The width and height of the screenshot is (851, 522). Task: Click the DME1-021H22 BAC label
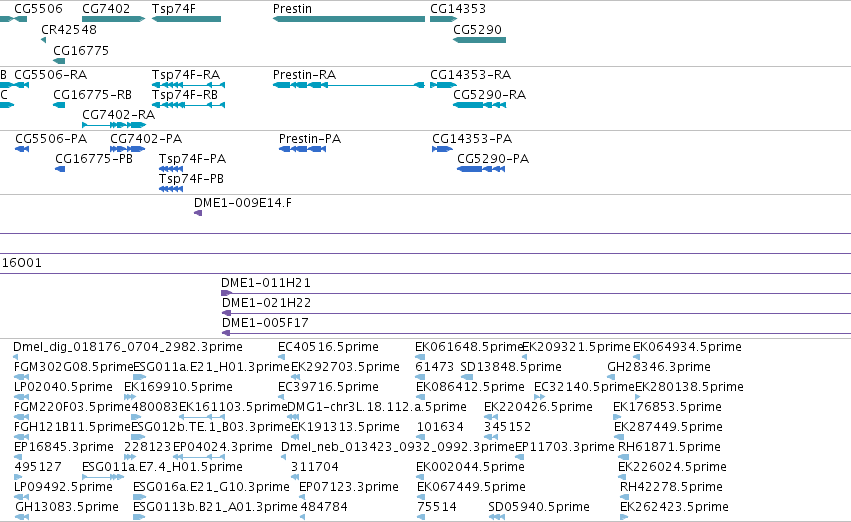(x=266, y=303)
